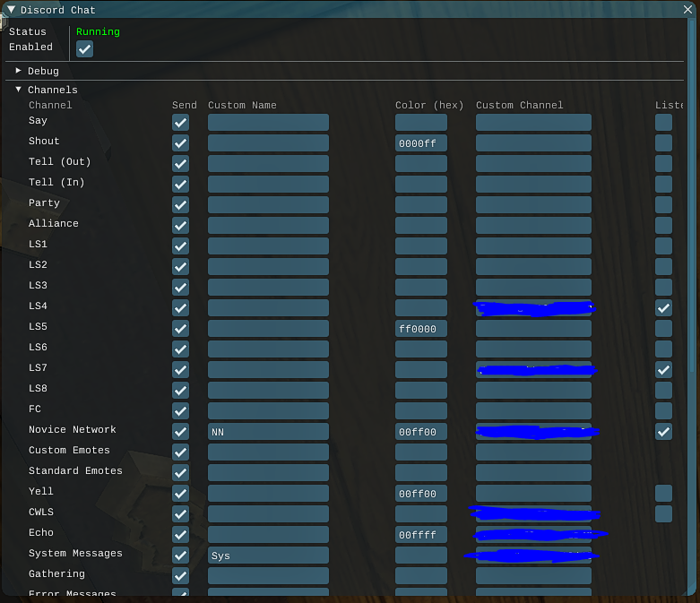
Task: Disable Send for Gathering channel
Action: click(180, 576)
